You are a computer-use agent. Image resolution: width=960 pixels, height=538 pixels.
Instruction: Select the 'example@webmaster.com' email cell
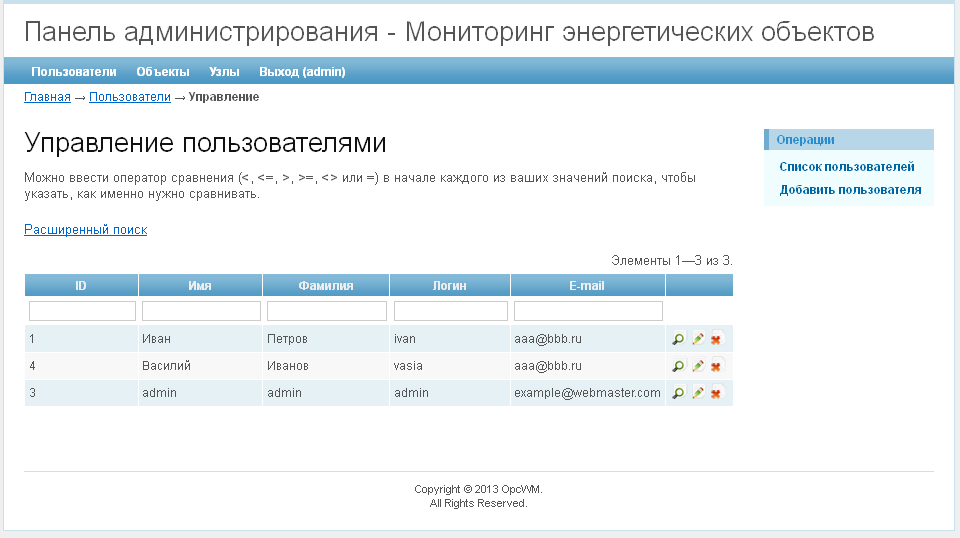[588, 392]
